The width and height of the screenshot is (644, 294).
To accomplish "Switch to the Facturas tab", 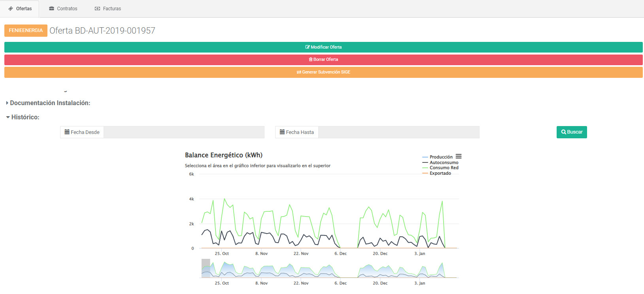I will [x=108, y=9].
